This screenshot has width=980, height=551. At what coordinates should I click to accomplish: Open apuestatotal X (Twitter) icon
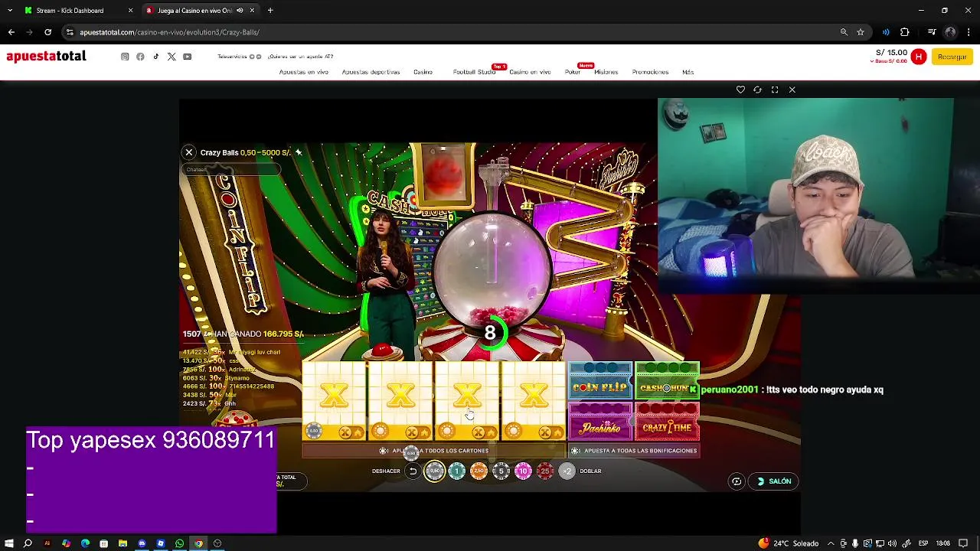click(x=171, y=57)
